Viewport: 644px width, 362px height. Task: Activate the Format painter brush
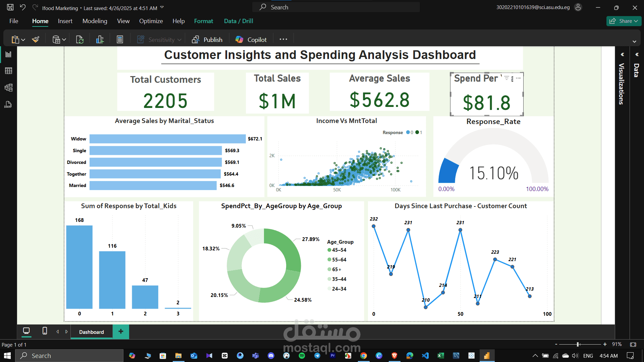click(36, 40)
